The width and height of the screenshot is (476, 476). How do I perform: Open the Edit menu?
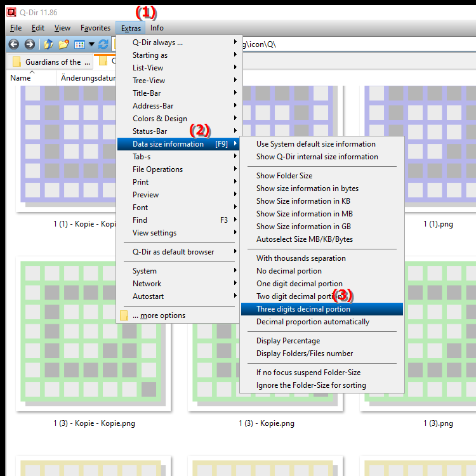pyautogui.click(x=38, y=28)
